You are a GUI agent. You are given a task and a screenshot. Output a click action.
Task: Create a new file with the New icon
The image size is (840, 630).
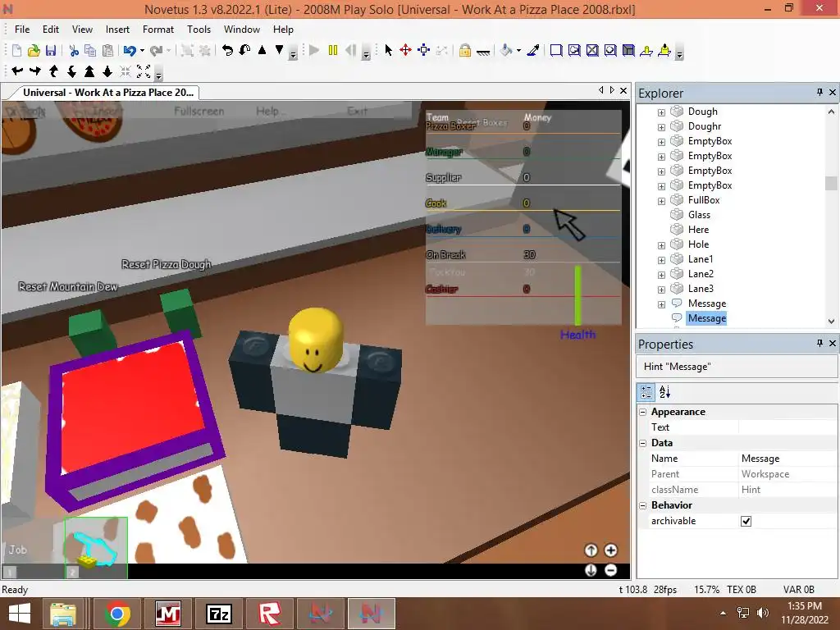(16, 50)
